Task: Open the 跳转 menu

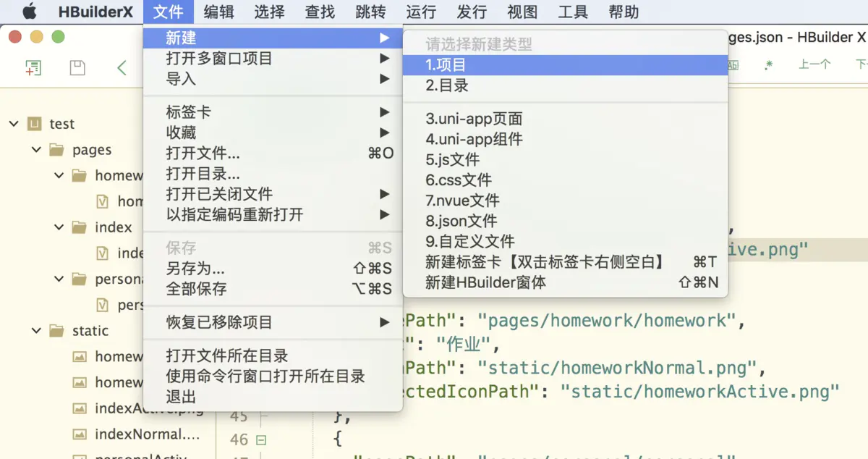Action: click(x=371, y=12)
